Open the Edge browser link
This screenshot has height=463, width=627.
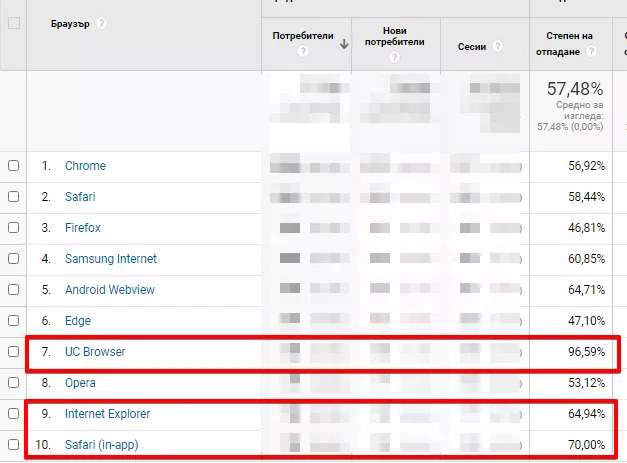(x=78, y=321)
